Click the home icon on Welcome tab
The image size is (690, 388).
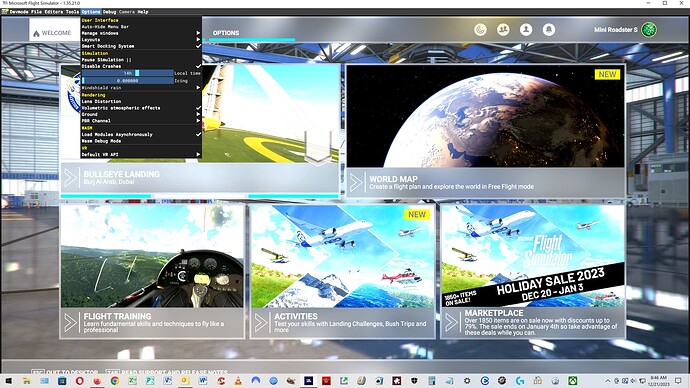(36, 33)
